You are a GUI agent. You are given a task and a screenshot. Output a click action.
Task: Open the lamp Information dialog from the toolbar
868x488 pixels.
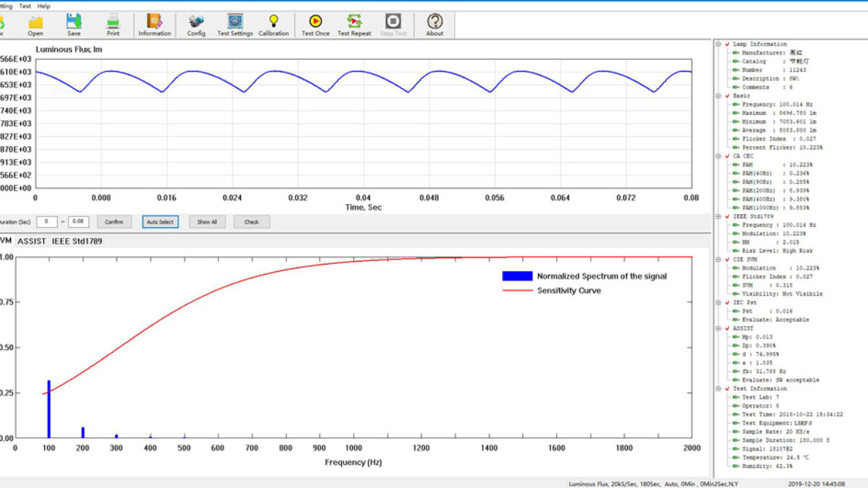coord(155,25)
